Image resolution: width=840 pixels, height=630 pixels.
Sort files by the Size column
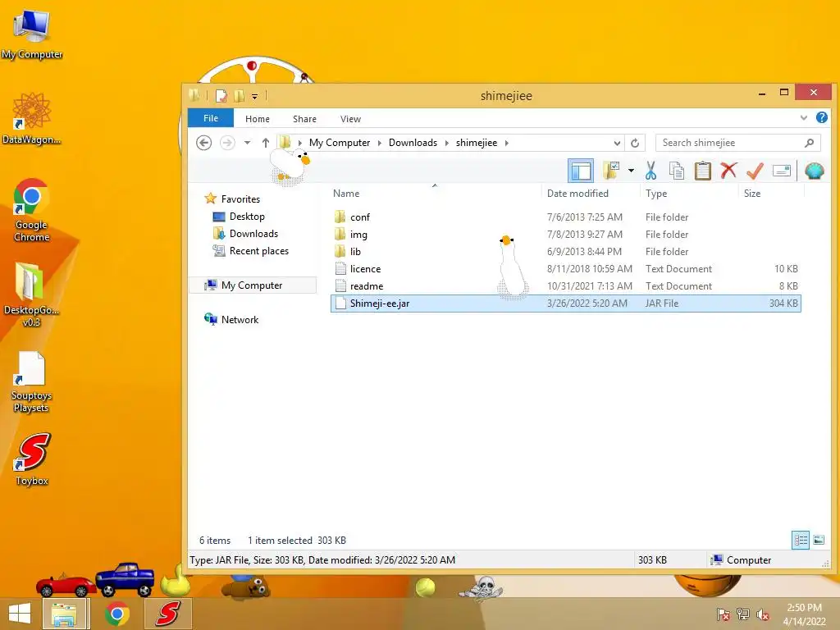tap(752, 194)
